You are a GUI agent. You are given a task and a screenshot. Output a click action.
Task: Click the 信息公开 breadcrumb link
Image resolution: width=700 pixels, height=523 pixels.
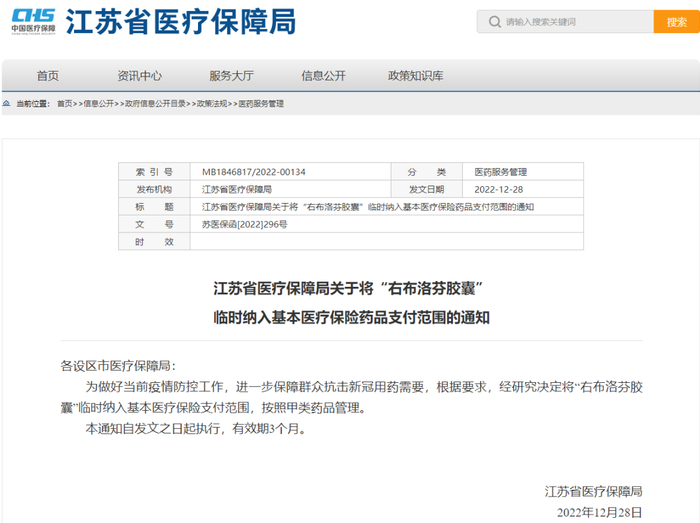click(98, 104)
